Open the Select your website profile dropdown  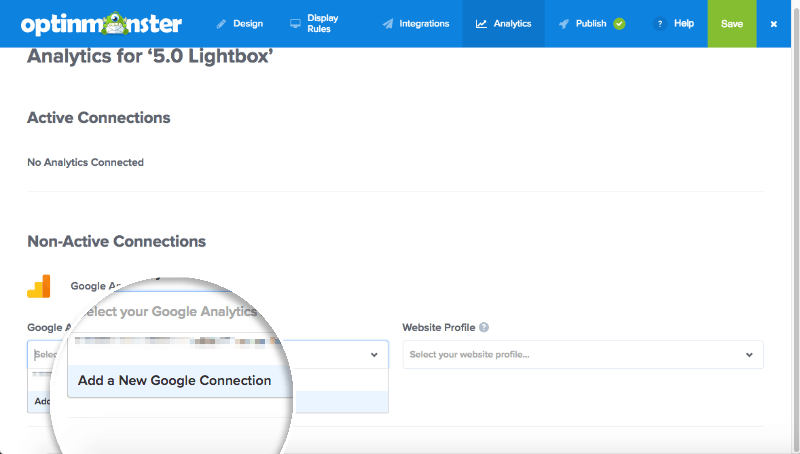pos(583,355)
